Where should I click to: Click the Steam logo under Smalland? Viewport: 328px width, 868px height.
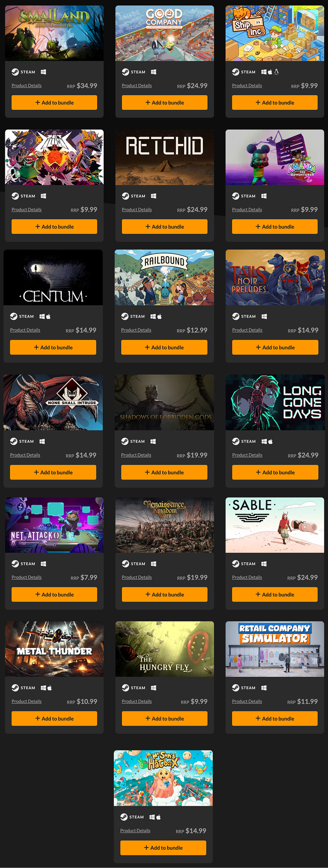click(x=15, y=72)
